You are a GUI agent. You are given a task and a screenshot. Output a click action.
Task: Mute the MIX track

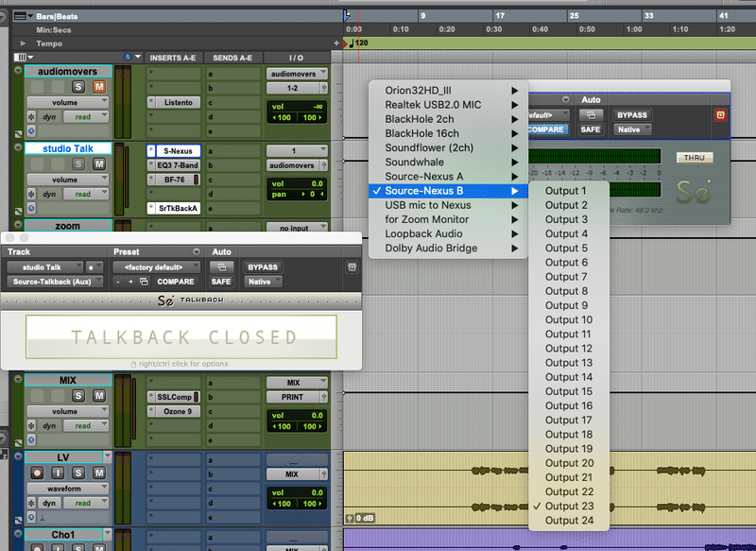point(99,396)
